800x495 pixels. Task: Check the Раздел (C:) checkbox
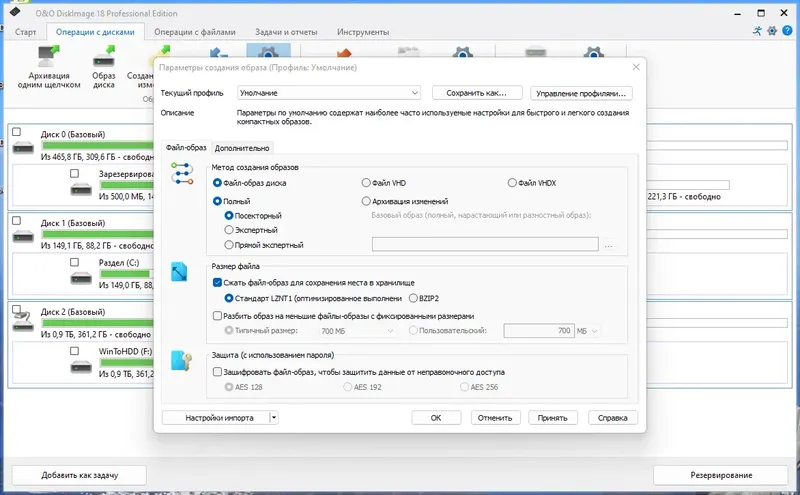[74, 262]
